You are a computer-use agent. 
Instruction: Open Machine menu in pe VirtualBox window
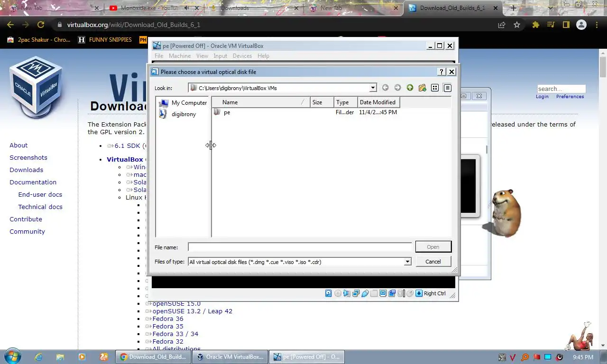(180, 56)
